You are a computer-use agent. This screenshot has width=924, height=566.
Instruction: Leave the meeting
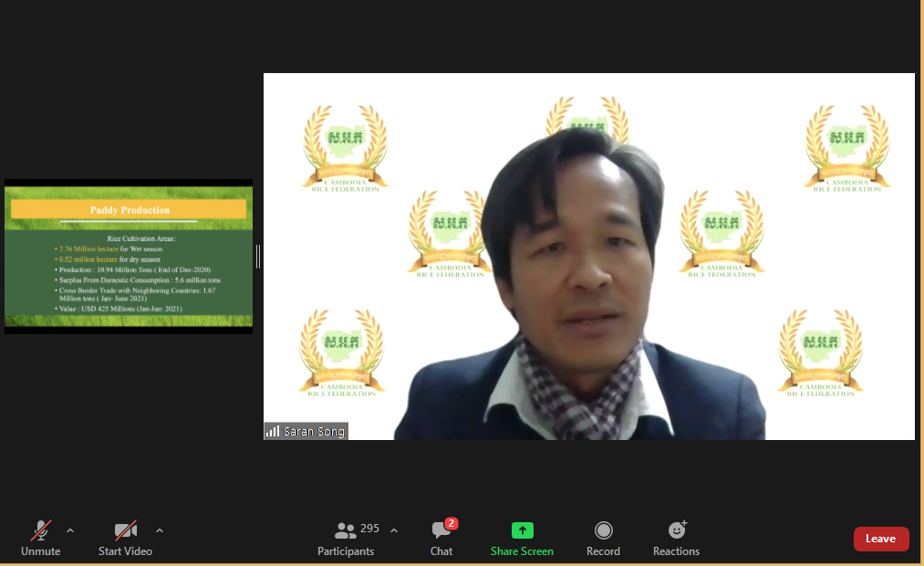[x=881, y=539]
